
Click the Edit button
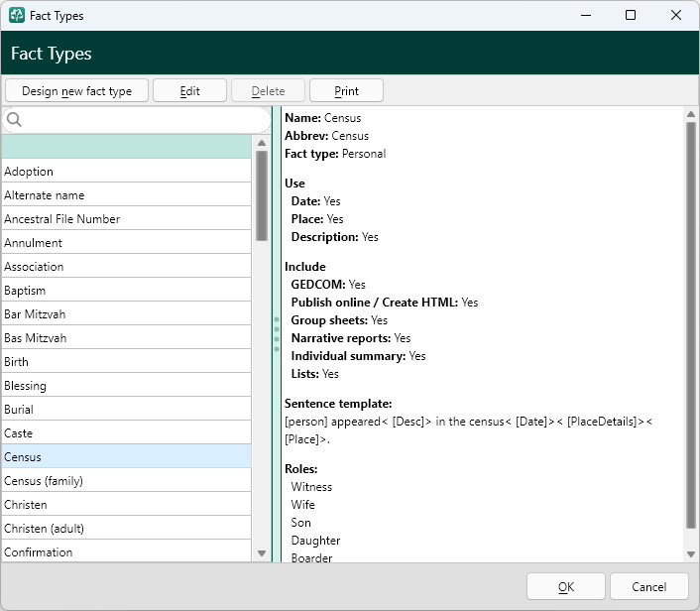(189, 90)
